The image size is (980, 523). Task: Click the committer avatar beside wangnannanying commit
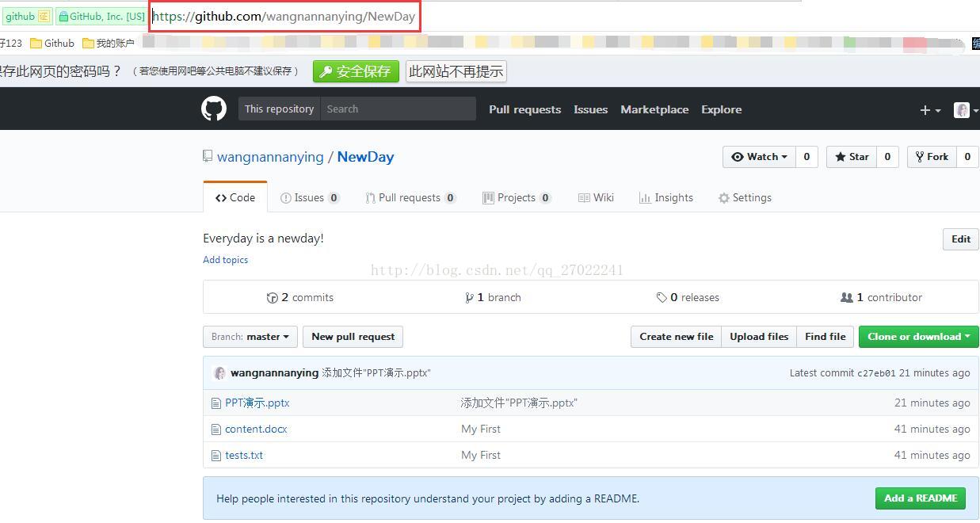219,372
